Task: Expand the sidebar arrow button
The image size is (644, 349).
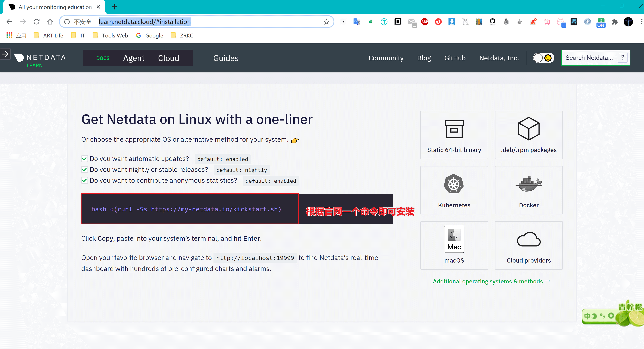Action: [5, 54]
